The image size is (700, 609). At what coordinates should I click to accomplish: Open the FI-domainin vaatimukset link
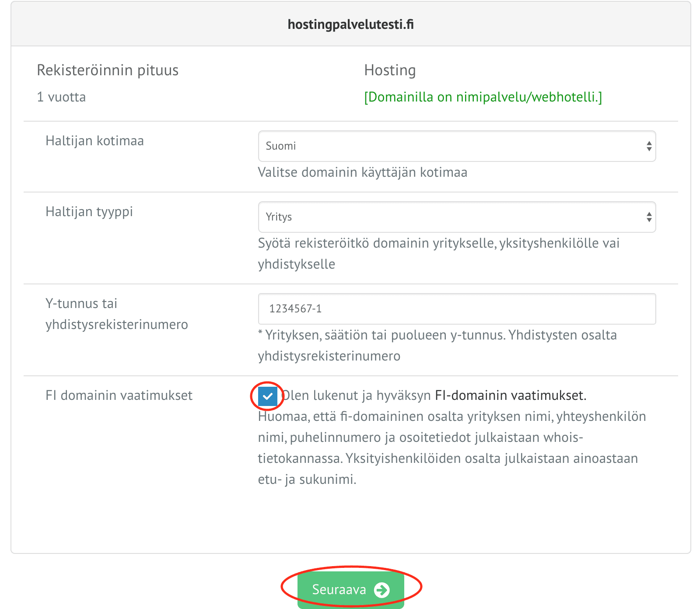tap(510, 395)
